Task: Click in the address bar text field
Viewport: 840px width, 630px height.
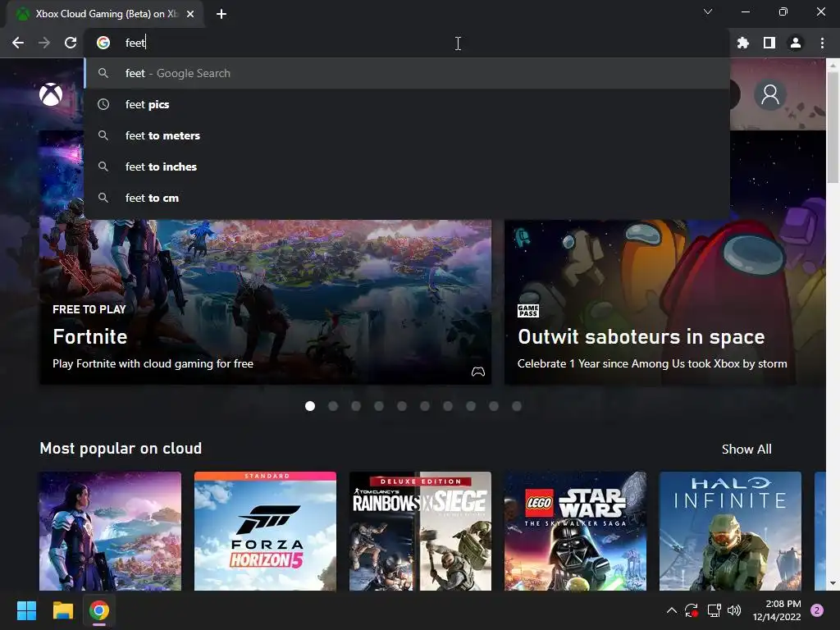Action: (x=407, y=43)
